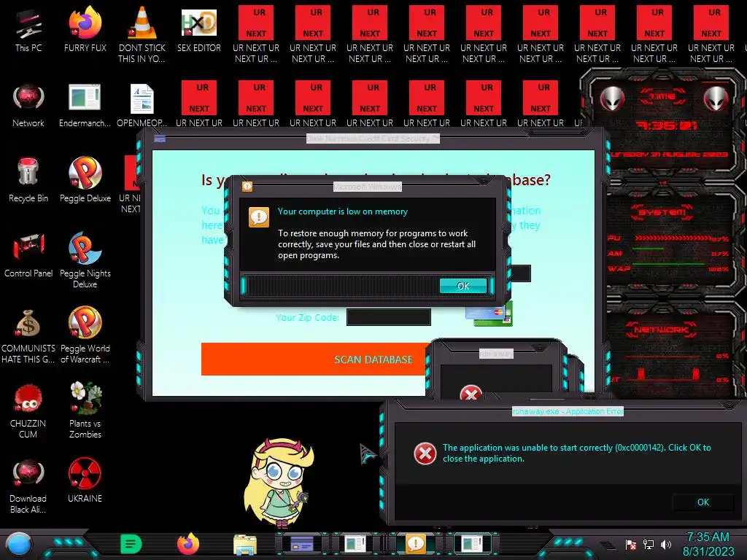Open the Control Panel desktop icon
This screenshot has width=747, height=560.
click(x=28, y=255)
